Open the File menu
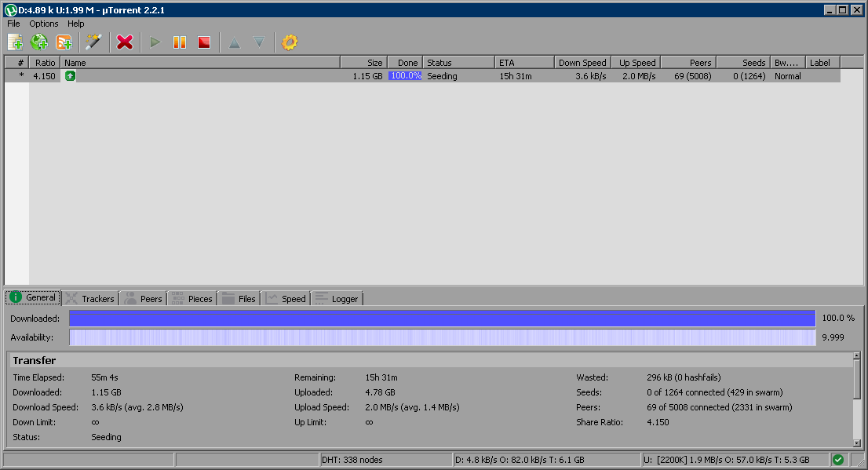Viewport: 868px width, 470px height. [x=13, y=24]
